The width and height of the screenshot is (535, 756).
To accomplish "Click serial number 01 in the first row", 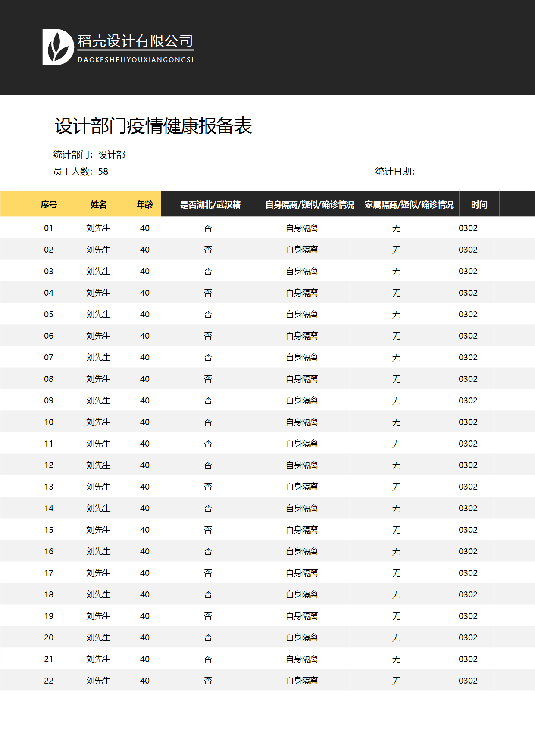I will click(49, 228).
